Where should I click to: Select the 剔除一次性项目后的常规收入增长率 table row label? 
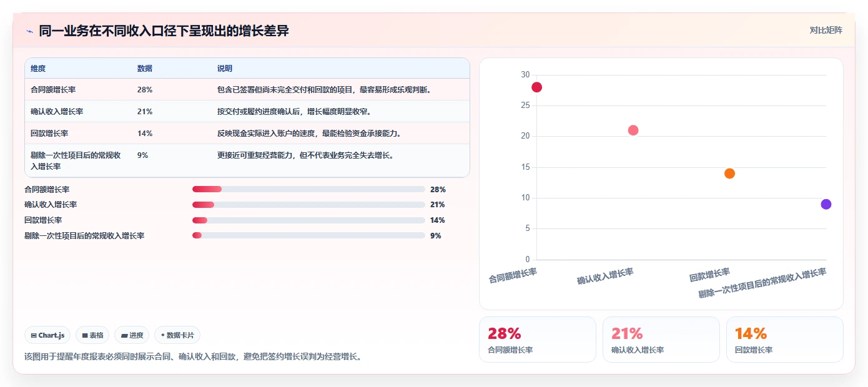(76, 161)
